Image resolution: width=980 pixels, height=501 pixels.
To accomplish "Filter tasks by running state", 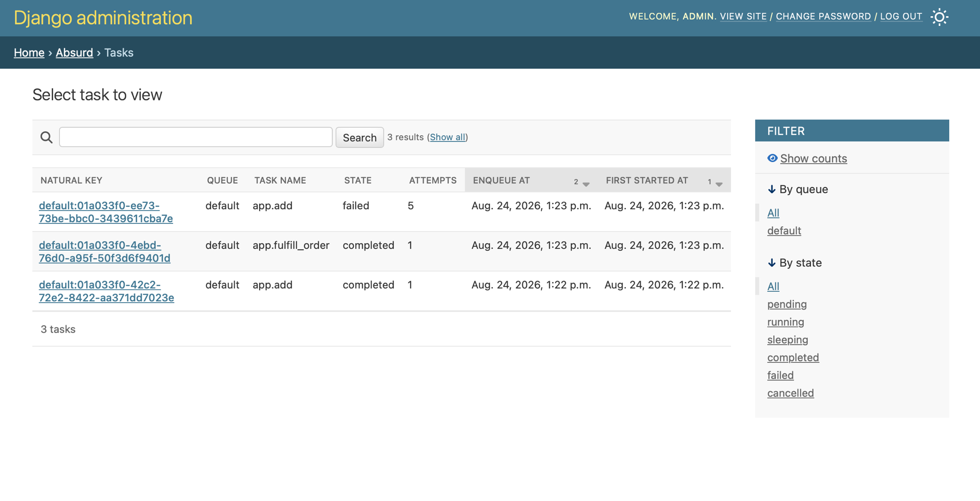I will (x=785, y=322).
